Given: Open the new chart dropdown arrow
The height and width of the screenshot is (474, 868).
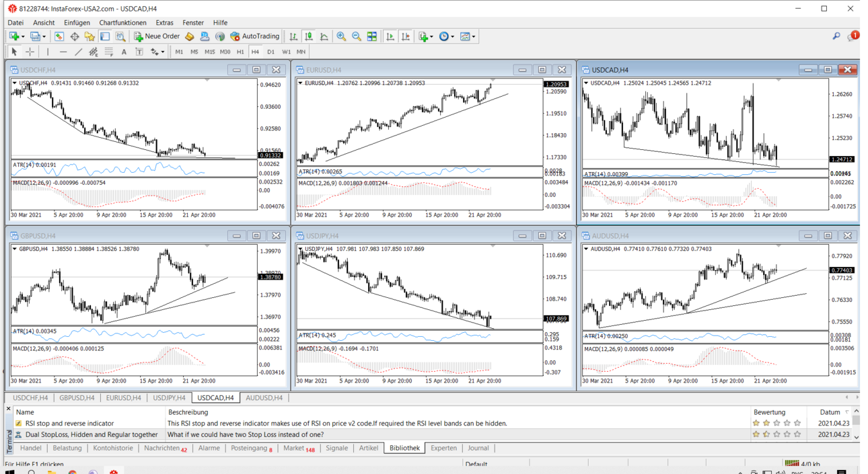Looking at the screenshot, I should 22,37.
